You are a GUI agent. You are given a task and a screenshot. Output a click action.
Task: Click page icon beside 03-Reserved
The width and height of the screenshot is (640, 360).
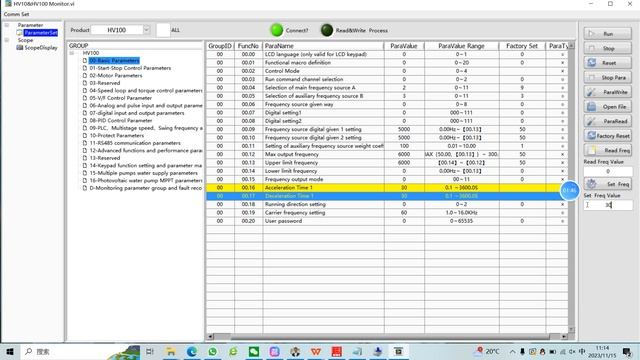[85, 83]
